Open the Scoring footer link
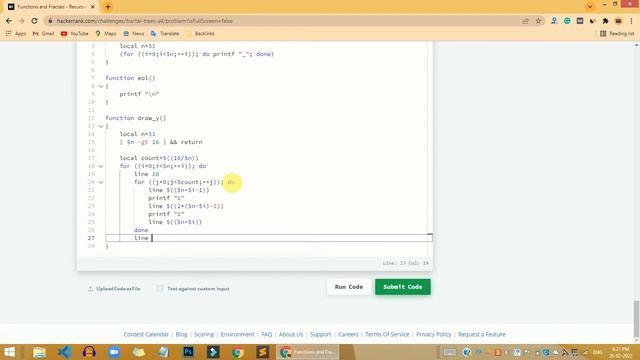The width and height of the screenshot is (640, 360). pos(204,334)
